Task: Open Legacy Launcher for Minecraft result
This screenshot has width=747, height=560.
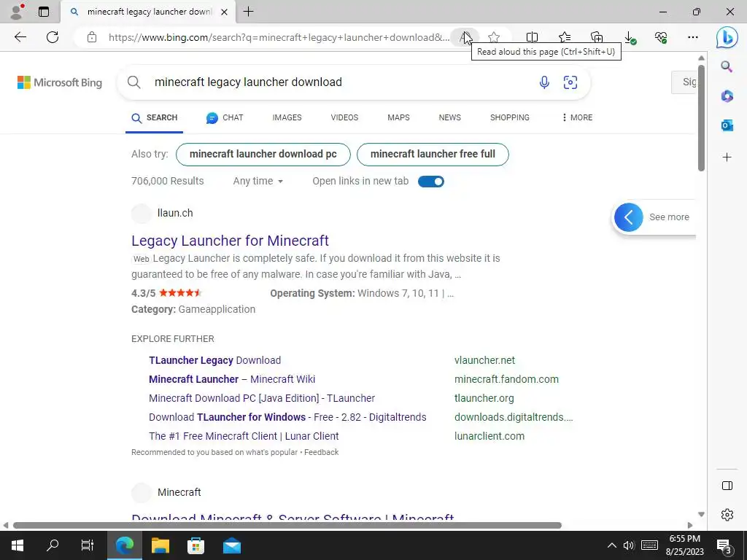Action: click(230, 241)
